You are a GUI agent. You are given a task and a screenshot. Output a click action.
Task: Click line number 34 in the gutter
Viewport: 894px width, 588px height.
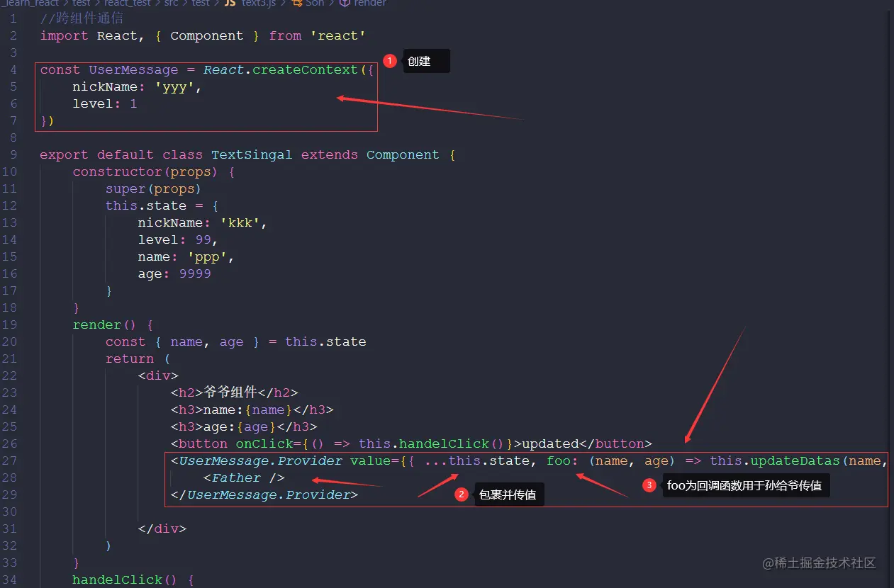pos(10,579)
